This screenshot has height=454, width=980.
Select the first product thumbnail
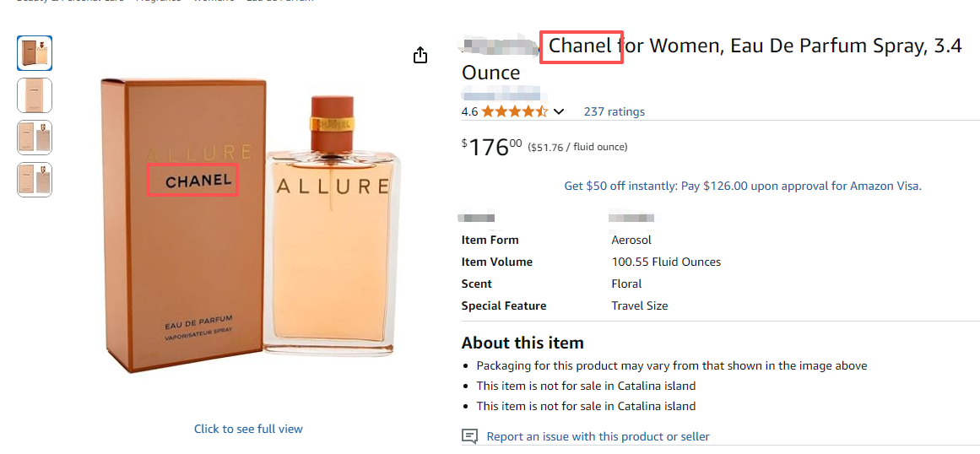click(35, 53)
